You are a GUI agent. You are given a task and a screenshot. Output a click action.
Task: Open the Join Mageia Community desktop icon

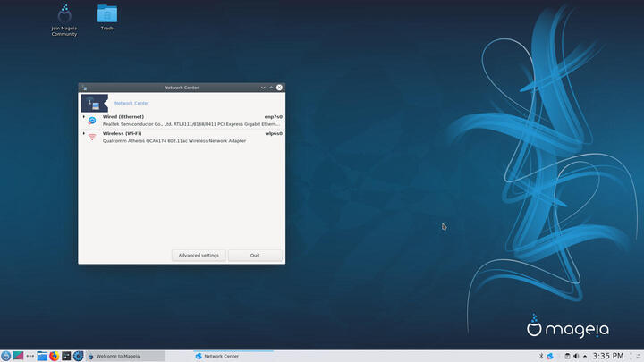point(64,20)
